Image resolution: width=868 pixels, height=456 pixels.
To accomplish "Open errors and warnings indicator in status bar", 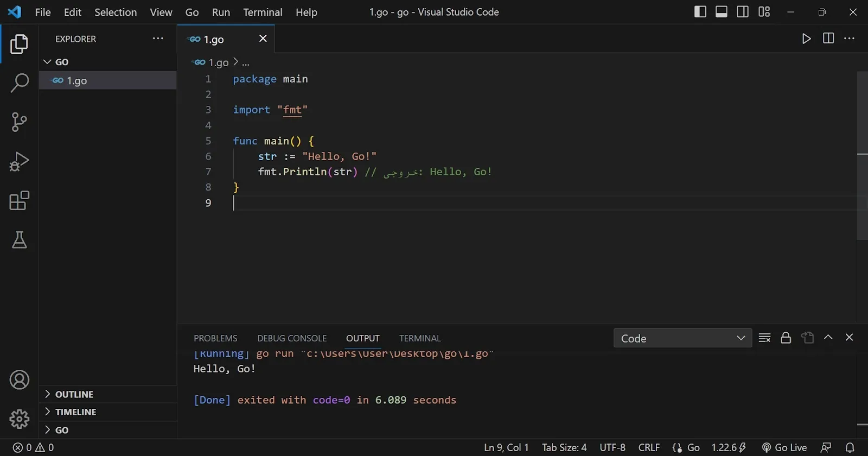I will [x=33, y=447].
